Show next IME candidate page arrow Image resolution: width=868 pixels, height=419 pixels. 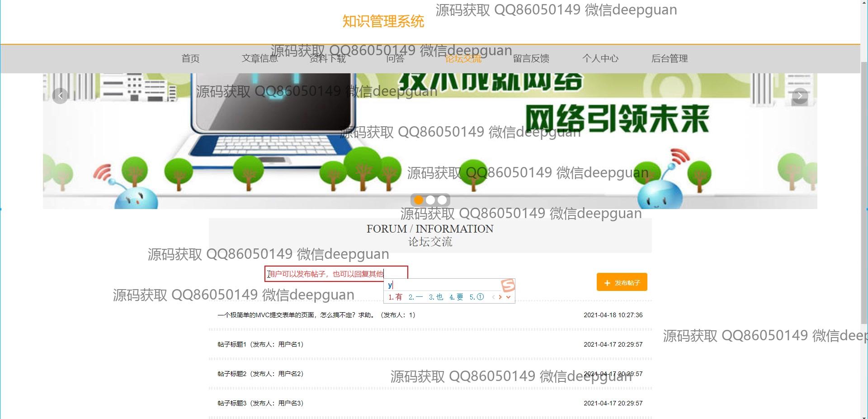pos(500,297)
